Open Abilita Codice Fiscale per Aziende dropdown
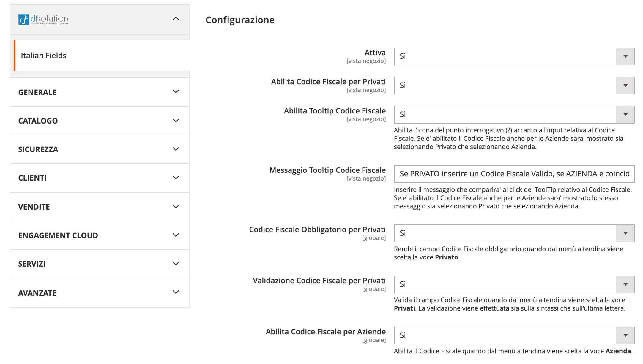This screenshot has height=364, width=643. click(514, 335)
